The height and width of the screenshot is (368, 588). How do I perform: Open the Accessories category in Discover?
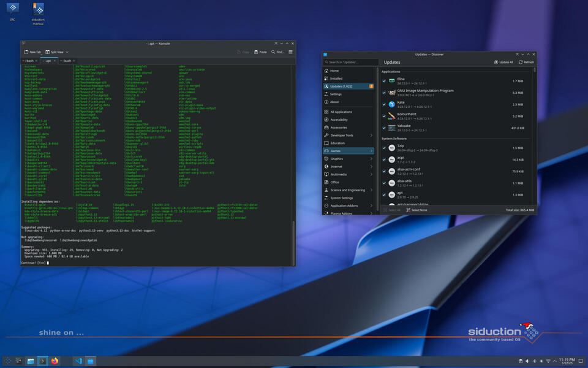pyautogui.click(x=348, y=128)
